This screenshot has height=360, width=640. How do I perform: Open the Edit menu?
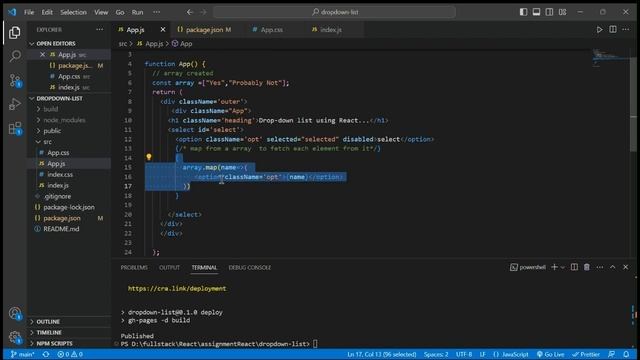point(47,12)
